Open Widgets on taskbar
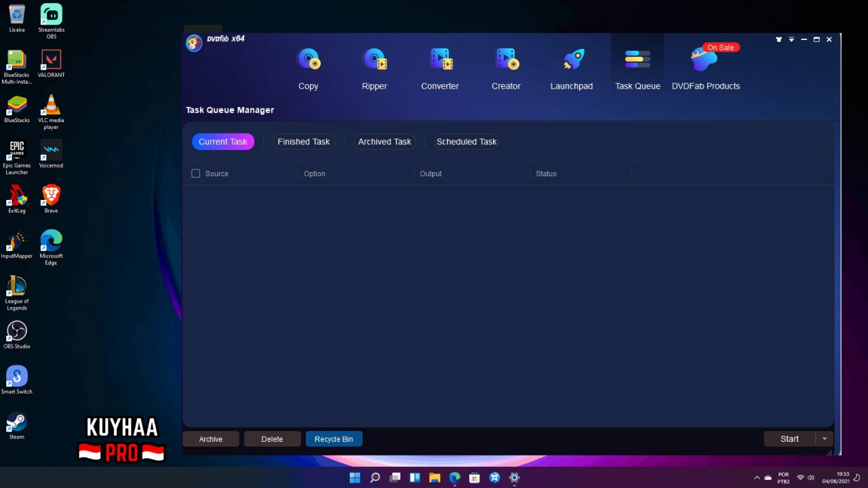Viewport: 868px width, 488px height. [415, 478]
